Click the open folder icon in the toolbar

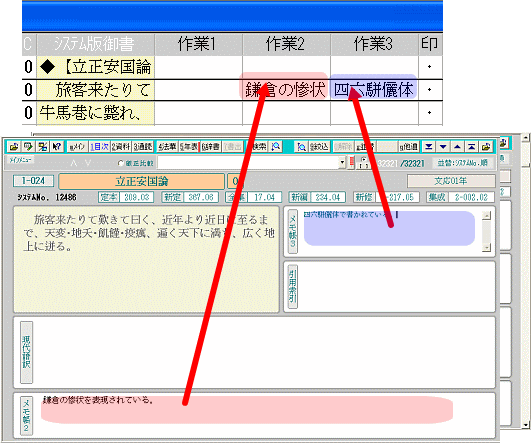pyautogui.click(x=14, y=147)
